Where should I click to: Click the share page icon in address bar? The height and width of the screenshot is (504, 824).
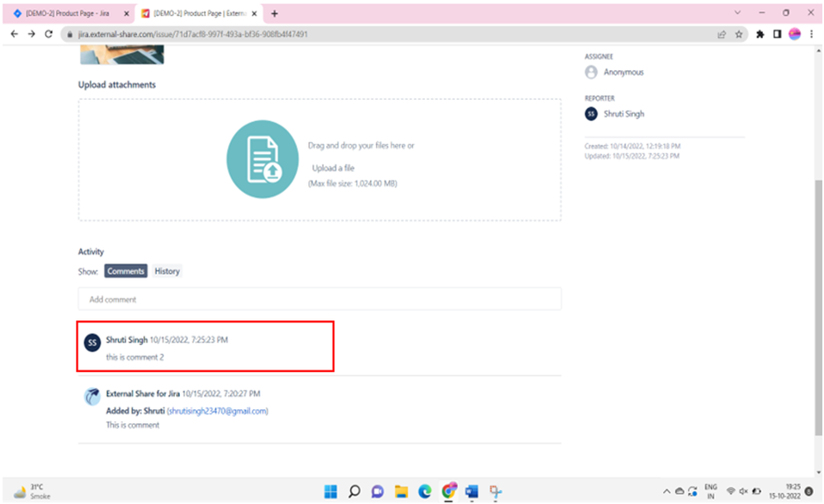pyautogui.click(x=722, y=34)
